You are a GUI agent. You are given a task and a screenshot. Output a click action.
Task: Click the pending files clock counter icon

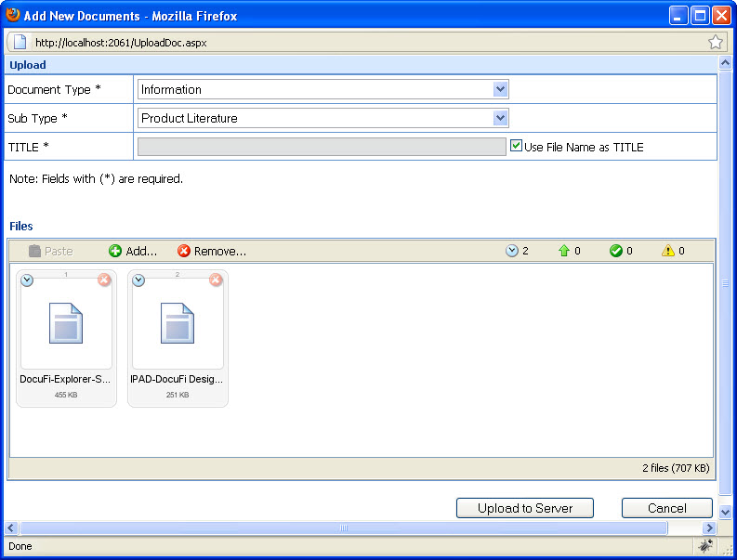tap(512, 251)
